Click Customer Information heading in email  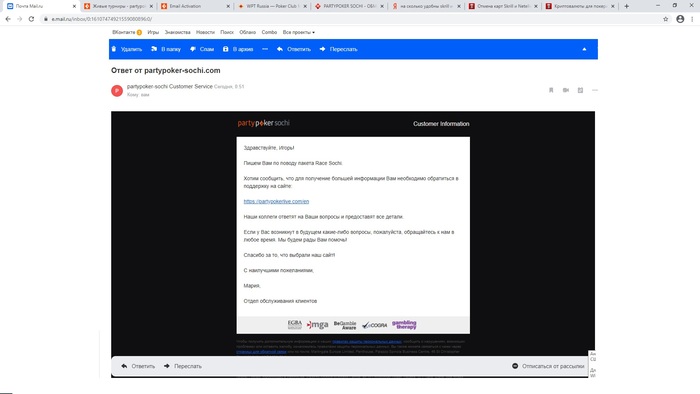(x=441, y=124)
